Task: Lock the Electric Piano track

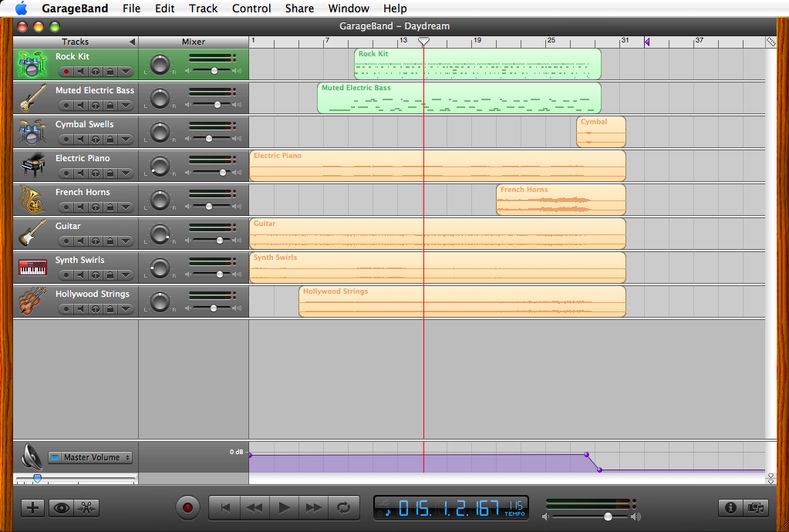Action: click(110, 173)
